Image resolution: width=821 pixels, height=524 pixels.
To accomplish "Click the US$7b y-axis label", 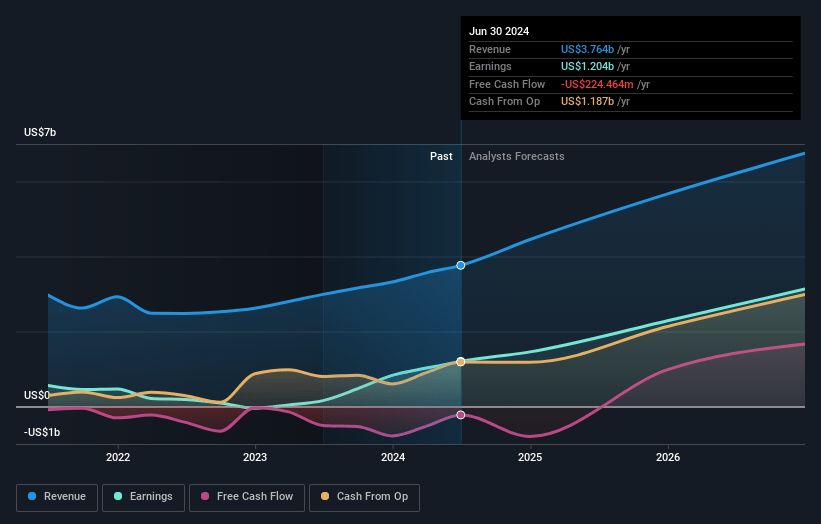I will point(40,132).
